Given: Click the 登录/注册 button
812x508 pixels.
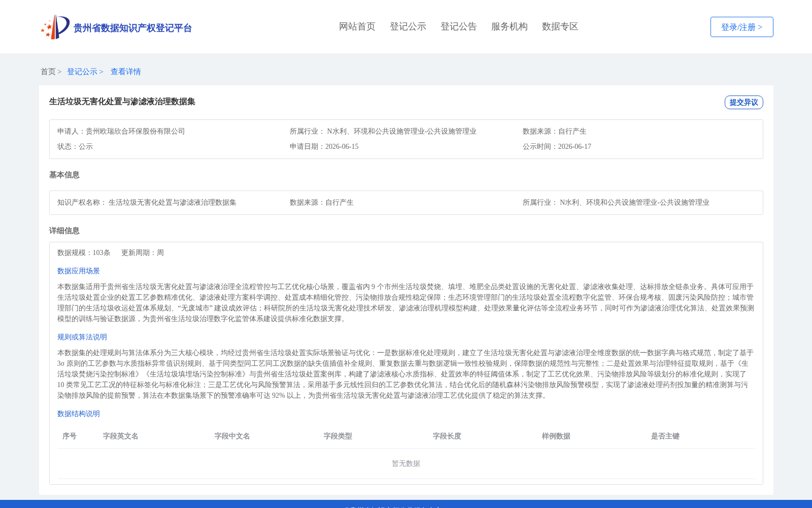Looking at the screenshot, I should tap(741, 27).
